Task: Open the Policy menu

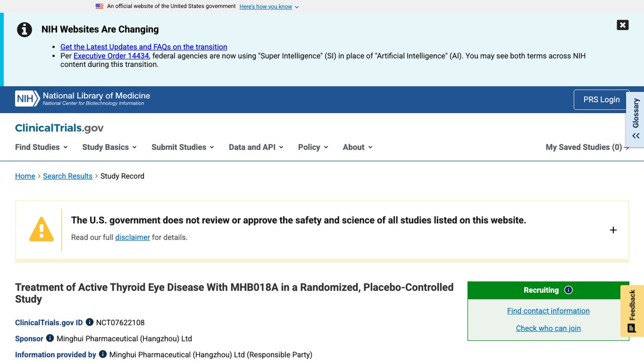Action: tap(313, 147)
